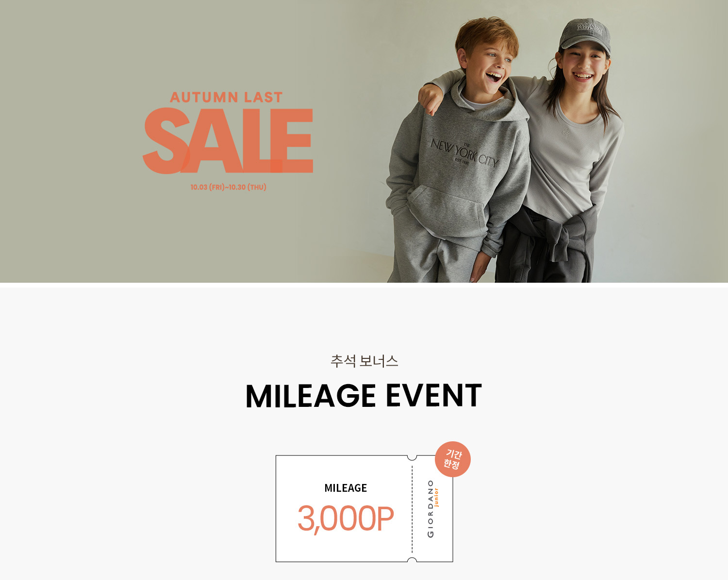This screenshot has height=580, width=728.
Task: Click the MILEAGE EVENT heading
Action: pyautogui.click(x=364, y=396)
